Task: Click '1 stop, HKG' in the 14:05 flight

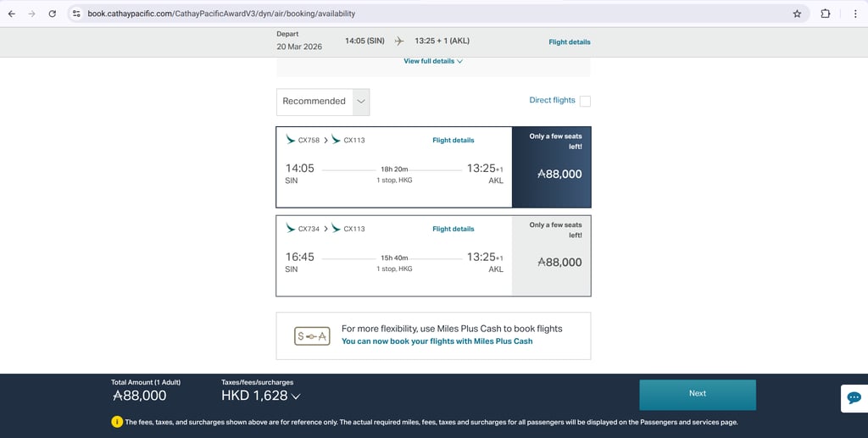Action: pyautogui.click(x=394, y=180)
